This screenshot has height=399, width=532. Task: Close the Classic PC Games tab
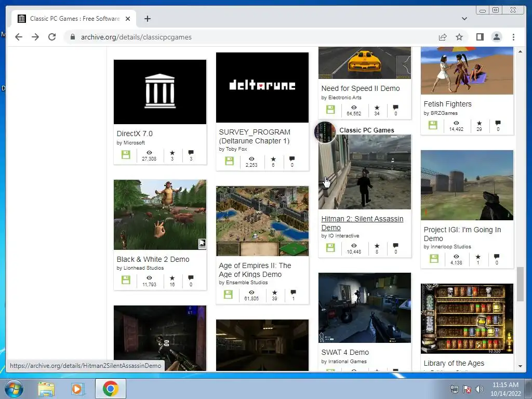[128, 19]
